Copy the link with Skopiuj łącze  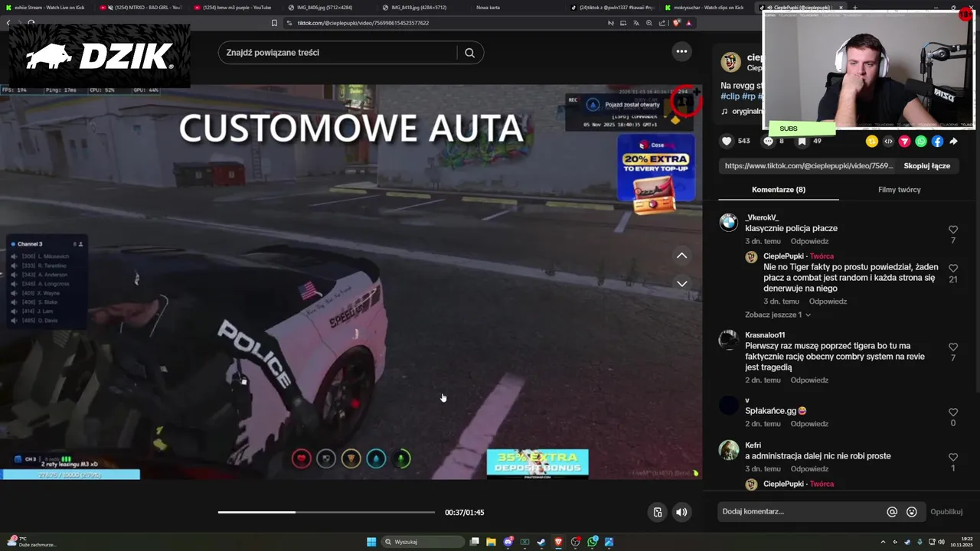(x=926, y=166)
